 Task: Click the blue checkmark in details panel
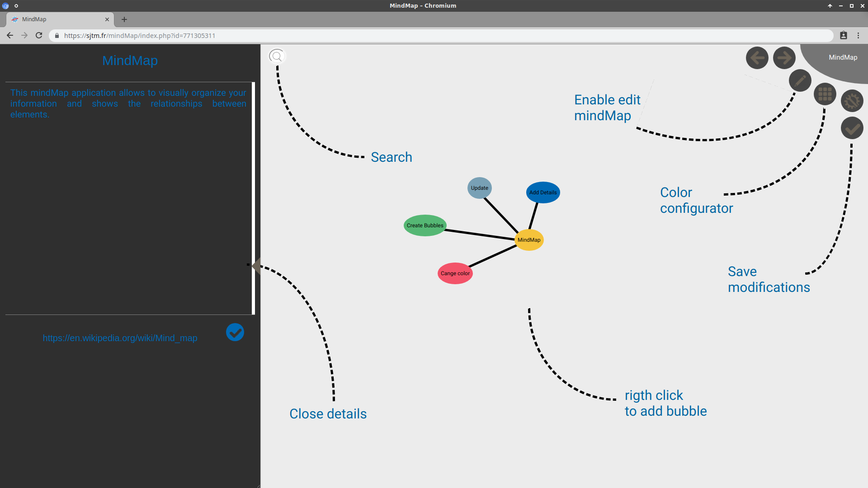point(235,333)
